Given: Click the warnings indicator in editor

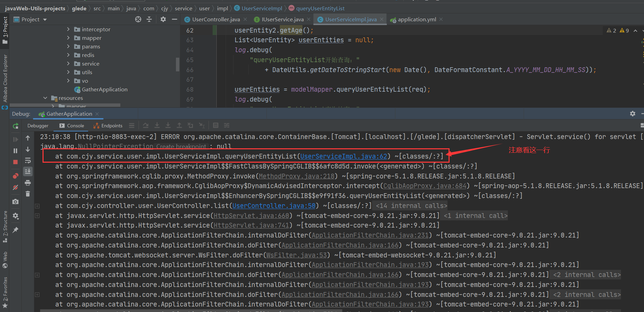Looking at the screenshot, I should click(x=618, y=31).
